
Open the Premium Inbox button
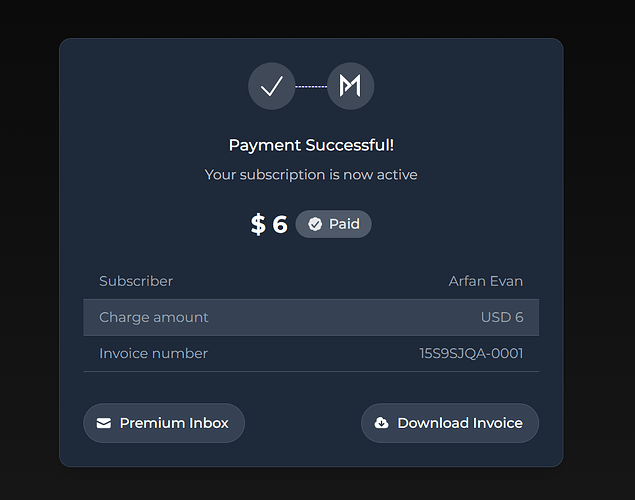click(164, 423)
